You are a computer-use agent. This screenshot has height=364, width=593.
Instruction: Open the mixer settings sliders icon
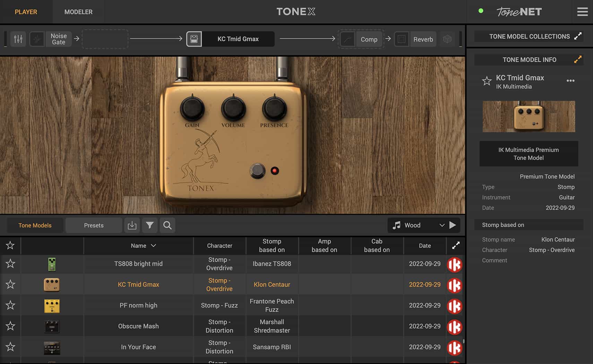[18, 39]
